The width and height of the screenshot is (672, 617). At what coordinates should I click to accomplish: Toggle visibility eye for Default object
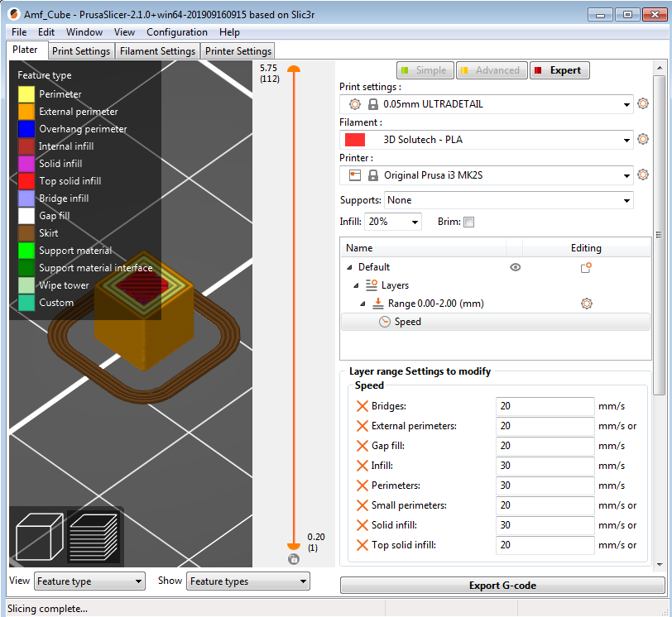click(x=516, y=267)
